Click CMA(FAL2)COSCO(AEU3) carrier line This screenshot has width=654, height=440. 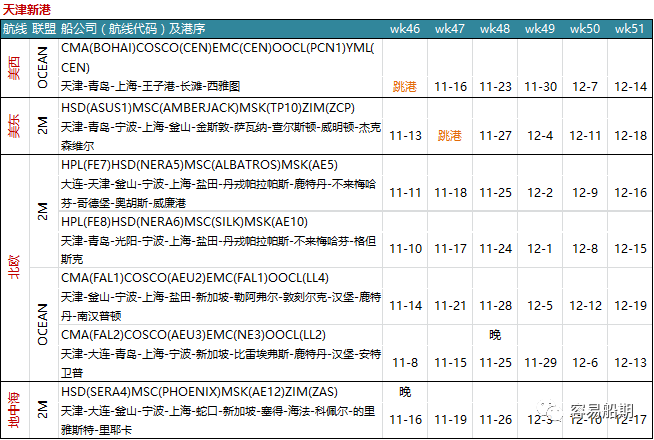click(194, 335)
